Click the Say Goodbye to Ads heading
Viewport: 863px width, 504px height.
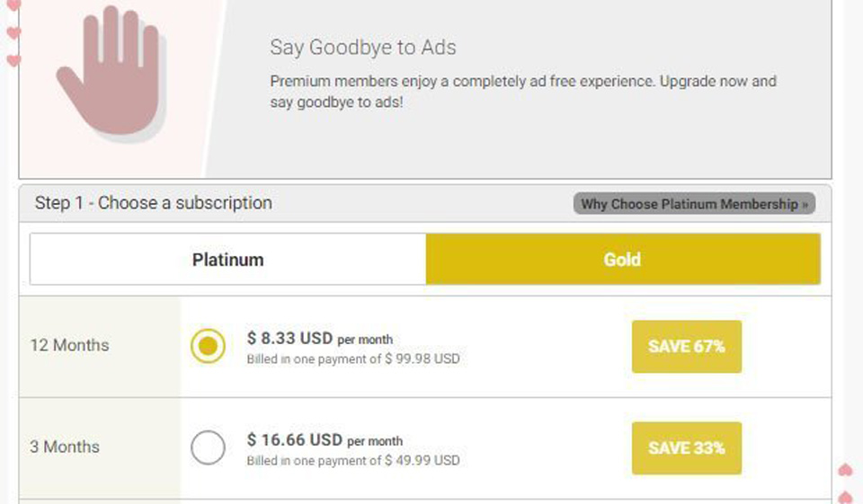tap(363, 48)
